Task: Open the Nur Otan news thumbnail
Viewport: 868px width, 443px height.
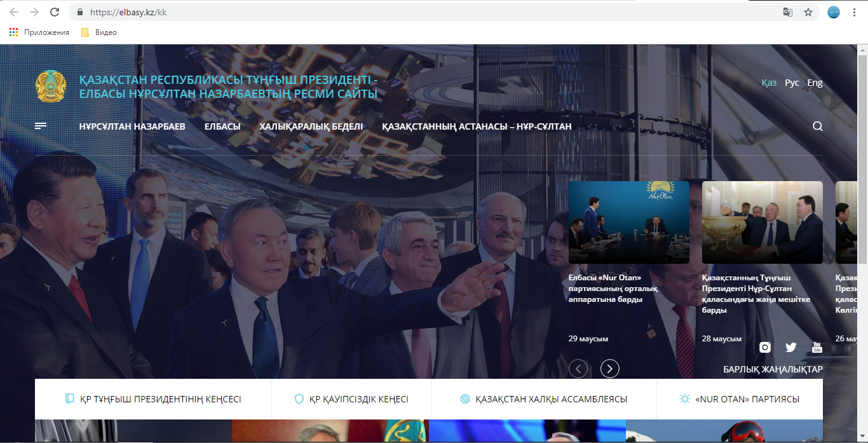Action: click(629, 222)
